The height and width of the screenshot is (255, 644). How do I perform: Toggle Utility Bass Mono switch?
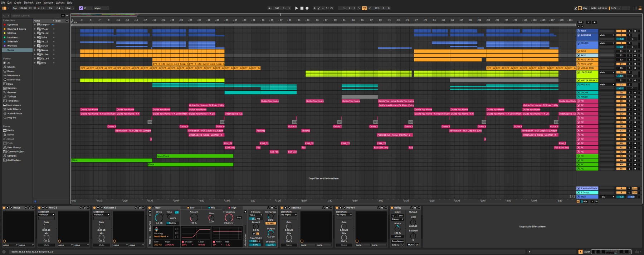point(397,241)
